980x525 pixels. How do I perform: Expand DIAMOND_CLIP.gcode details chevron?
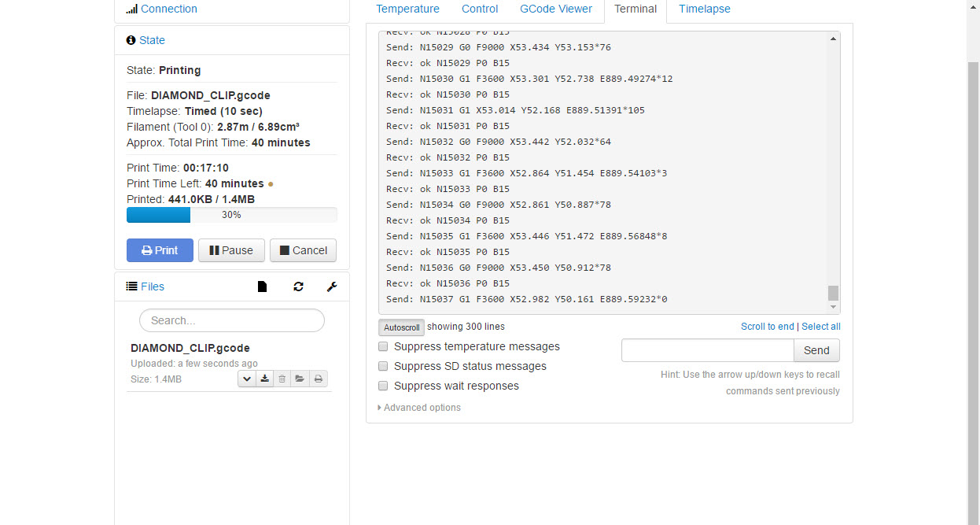[x=247, y=379]
